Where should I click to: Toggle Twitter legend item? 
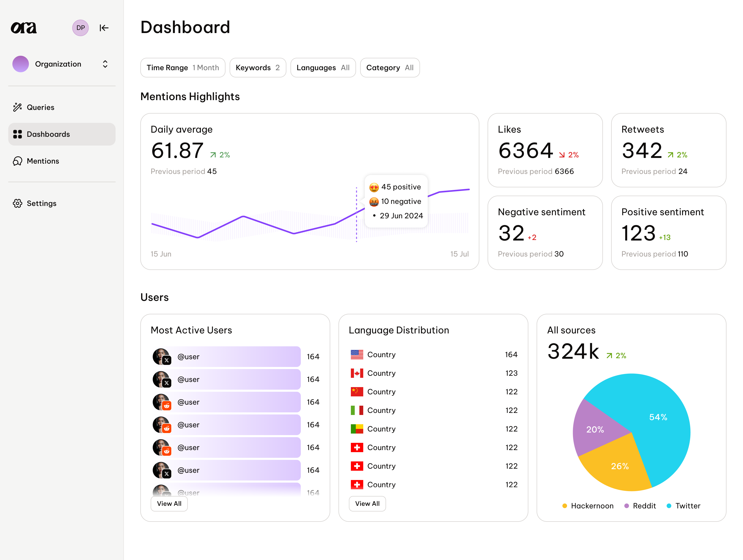coord(683,506)
